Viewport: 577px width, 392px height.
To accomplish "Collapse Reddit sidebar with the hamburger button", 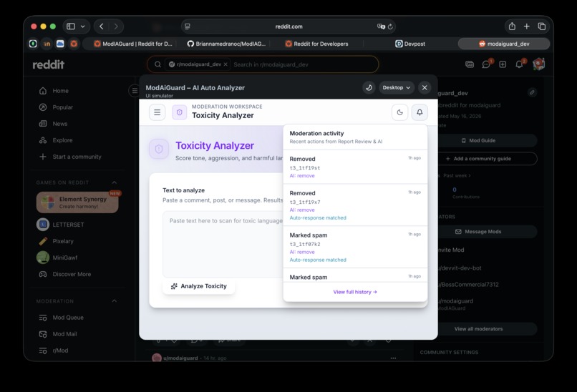I will click(x=135, y=90).
